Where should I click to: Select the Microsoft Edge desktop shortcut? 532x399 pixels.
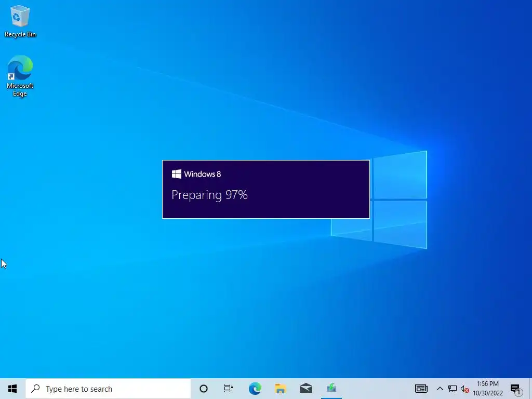(x=20, y=76)
